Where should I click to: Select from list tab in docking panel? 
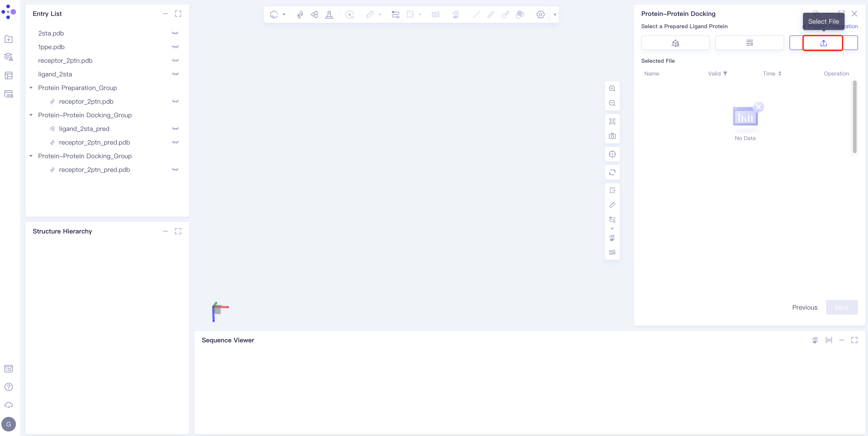(x=749, y=43)
